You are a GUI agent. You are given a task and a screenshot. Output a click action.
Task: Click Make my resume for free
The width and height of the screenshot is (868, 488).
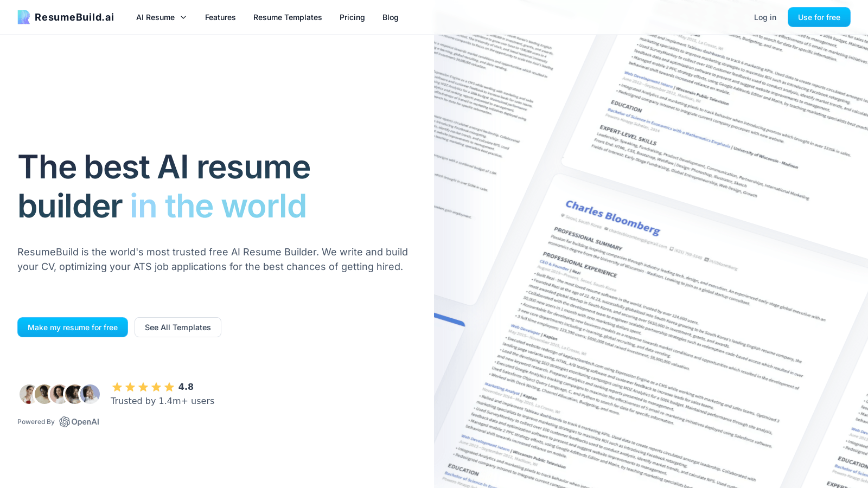73,328
